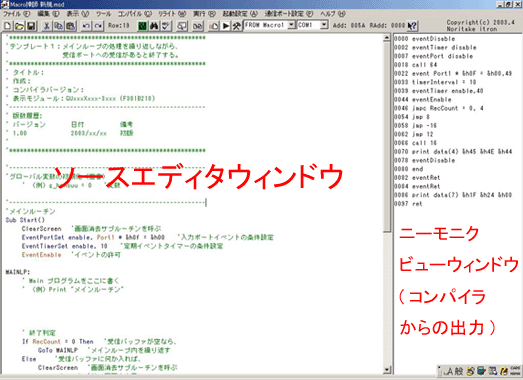Screen dimensions: 523x380
Task: Click the source editor scrollbar down arrow
Action: point(387,370)
